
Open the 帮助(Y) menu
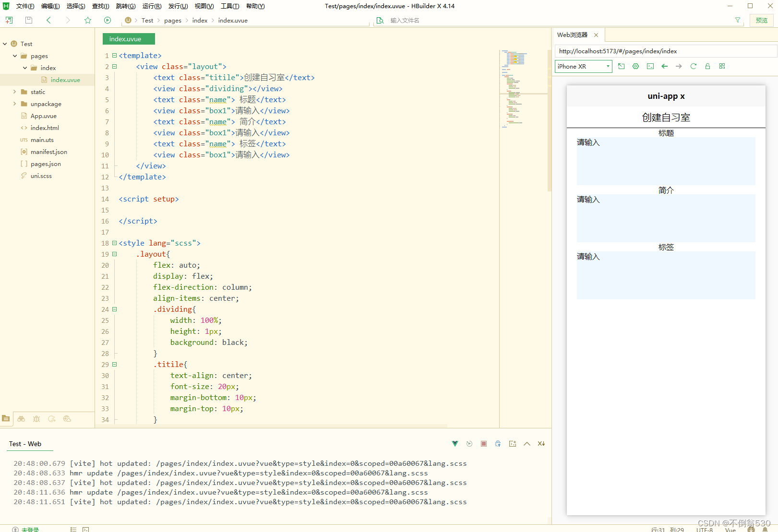click(255, 6)
